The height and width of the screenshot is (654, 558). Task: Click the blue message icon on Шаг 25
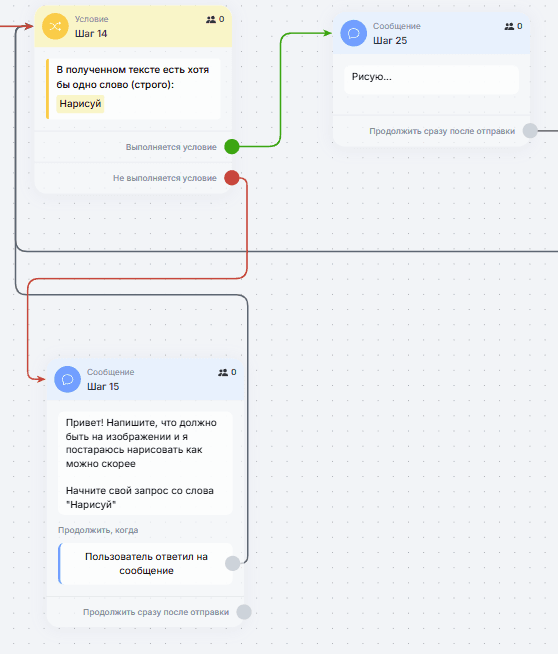[354, 33]
